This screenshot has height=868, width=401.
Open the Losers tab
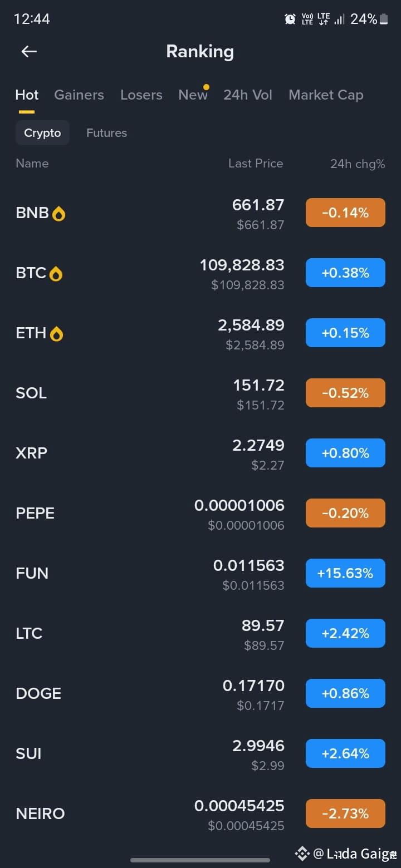coord(141,95)
